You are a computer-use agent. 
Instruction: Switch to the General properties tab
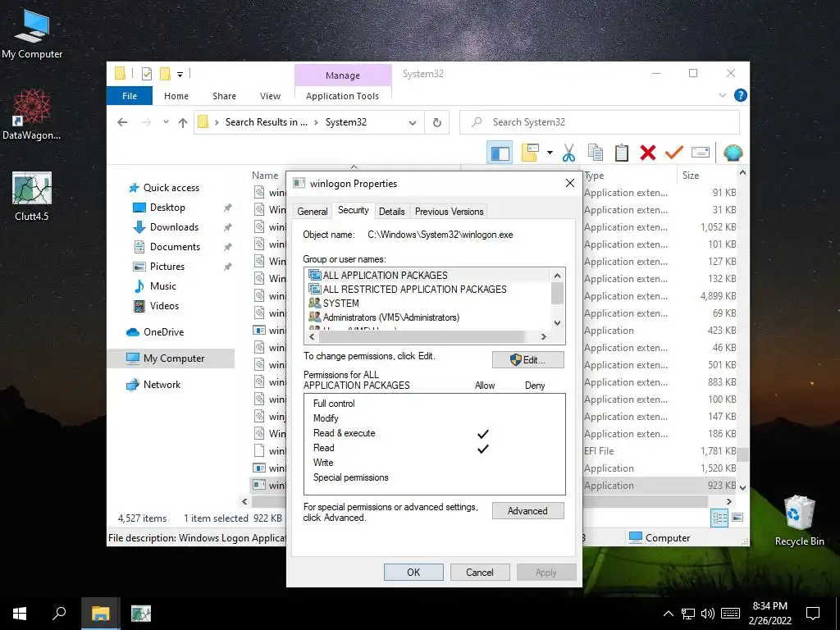click(313, 212)
